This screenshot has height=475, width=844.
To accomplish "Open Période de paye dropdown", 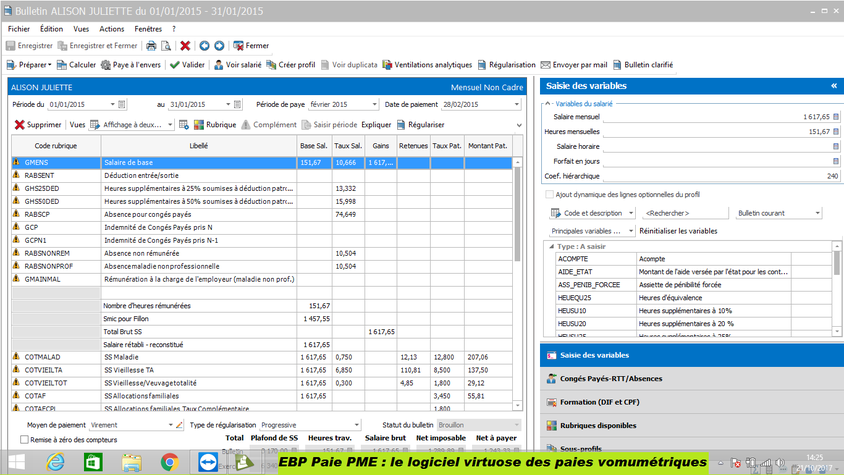I will (375, 104).
